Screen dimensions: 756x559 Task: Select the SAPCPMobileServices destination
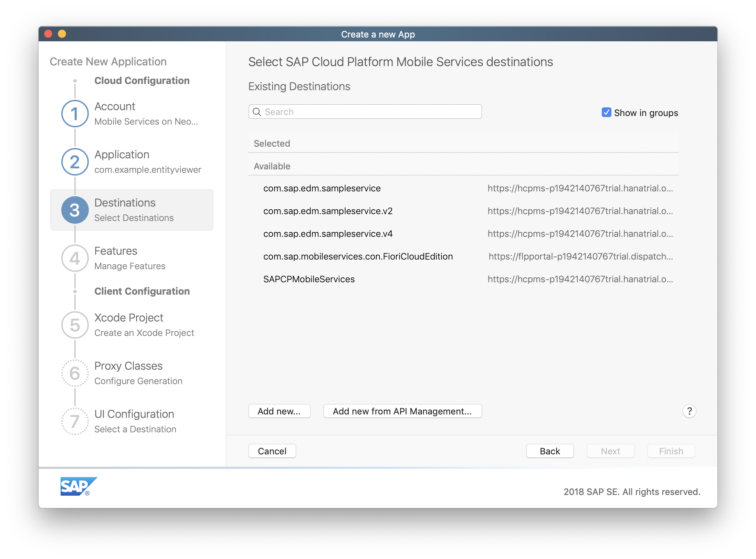(x=463, y=279)
